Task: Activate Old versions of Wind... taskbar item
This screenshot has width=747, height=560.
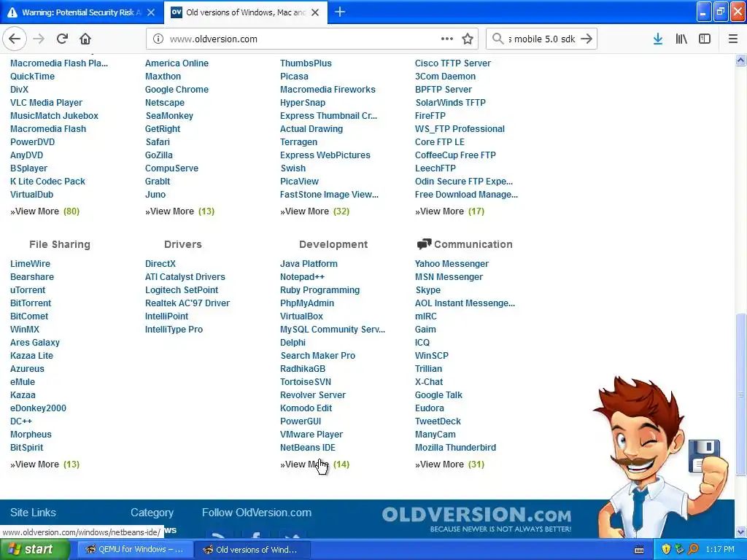Action: coord(252,549)
